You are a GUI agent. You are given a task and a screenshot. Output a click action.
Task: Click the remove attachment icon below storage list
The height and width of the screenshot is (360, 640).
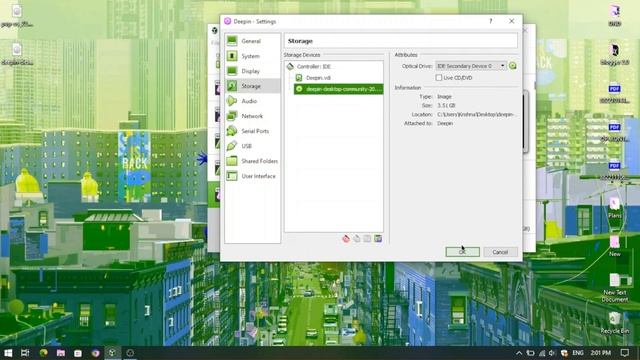(378, 238)
